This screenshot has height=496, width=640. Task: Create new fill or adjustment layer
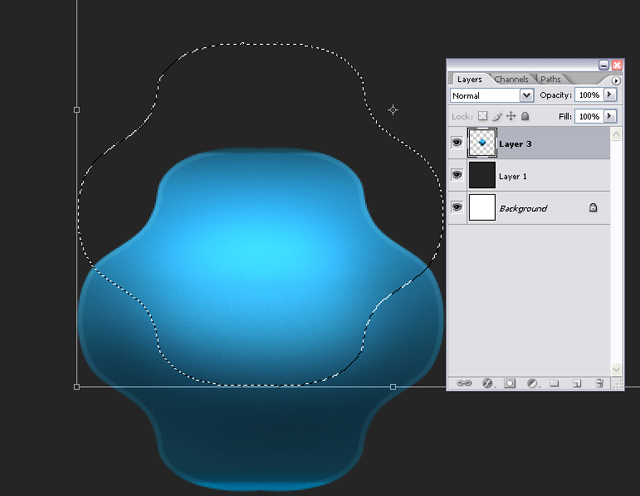[x=532, y=383]
